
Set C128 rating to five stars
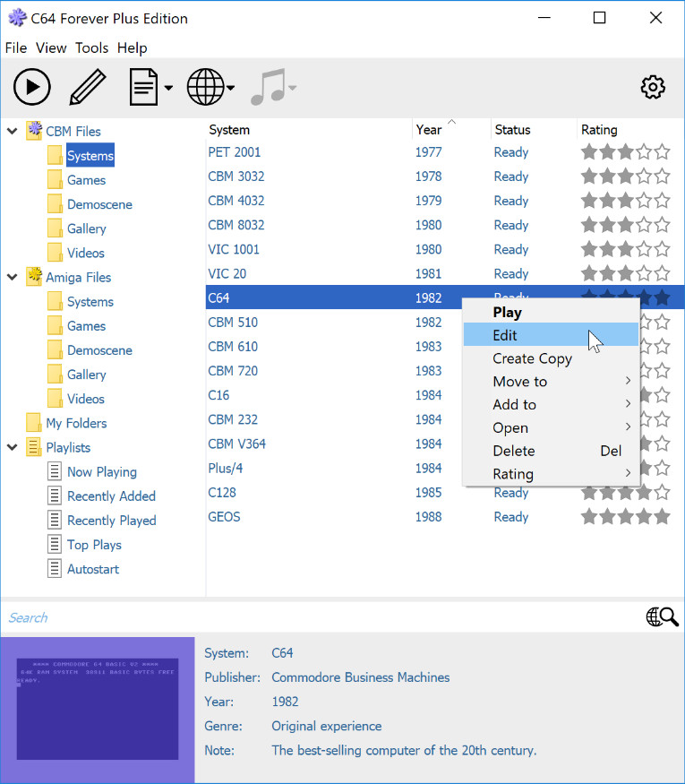coord(662,492)
